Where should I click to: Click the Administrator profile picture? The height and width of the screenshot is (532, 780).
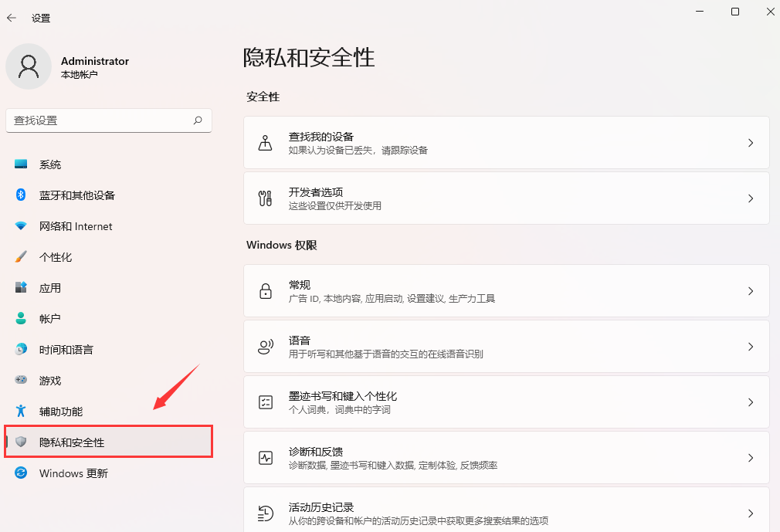click(29, 66)
